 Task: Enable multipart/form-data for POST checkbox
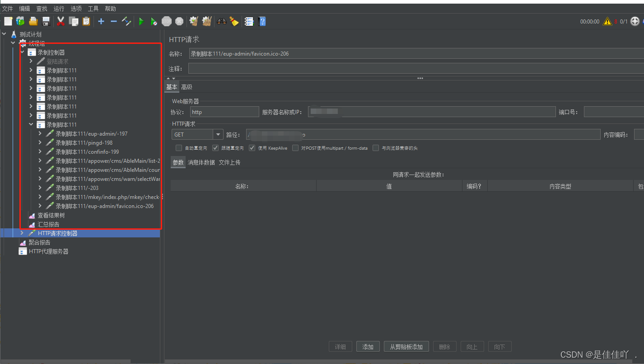(295, 148)
